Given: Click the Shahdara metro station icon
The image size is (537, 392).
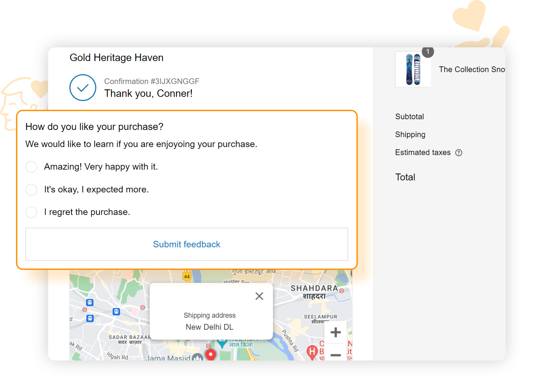Looking at the screenshot, I should click(x=342, y=291).
